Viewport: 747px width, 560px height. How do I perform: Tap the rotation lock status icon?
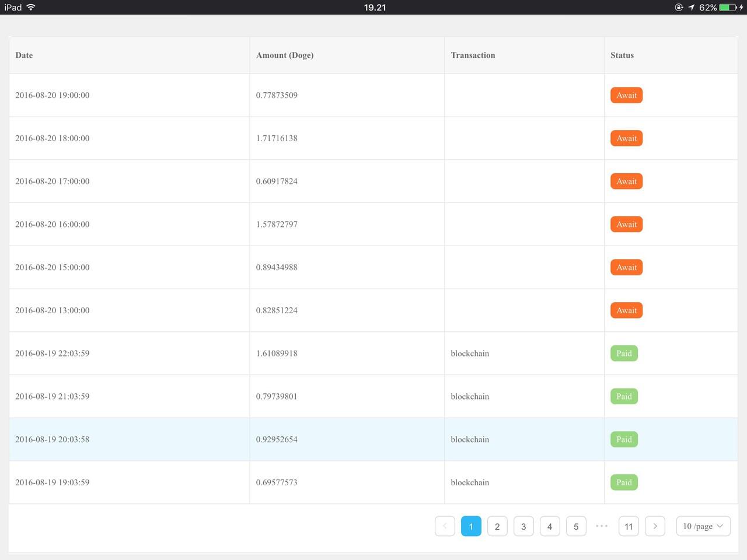pos(679,7)
